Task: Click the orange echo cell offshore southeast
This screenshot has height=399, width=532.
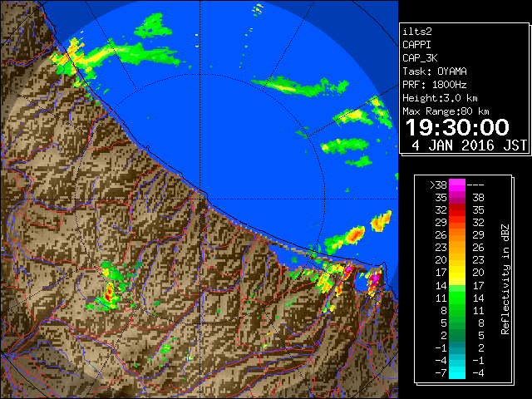Action: [355, 235]
